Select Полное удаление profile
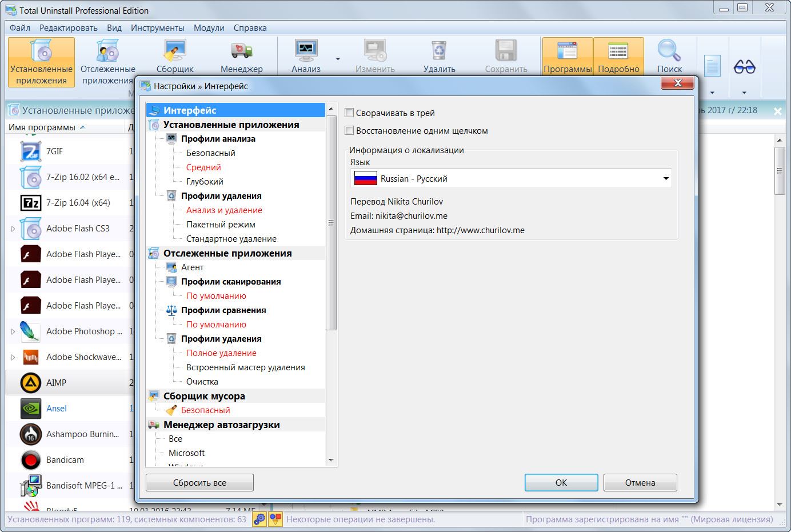Image resolution: width=791 pixels, height=532 pixels. [x=221, y=353]
